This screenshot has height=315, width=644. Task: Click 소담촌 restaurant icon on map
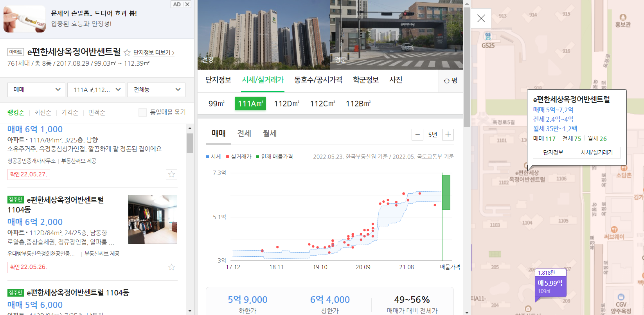623,168
